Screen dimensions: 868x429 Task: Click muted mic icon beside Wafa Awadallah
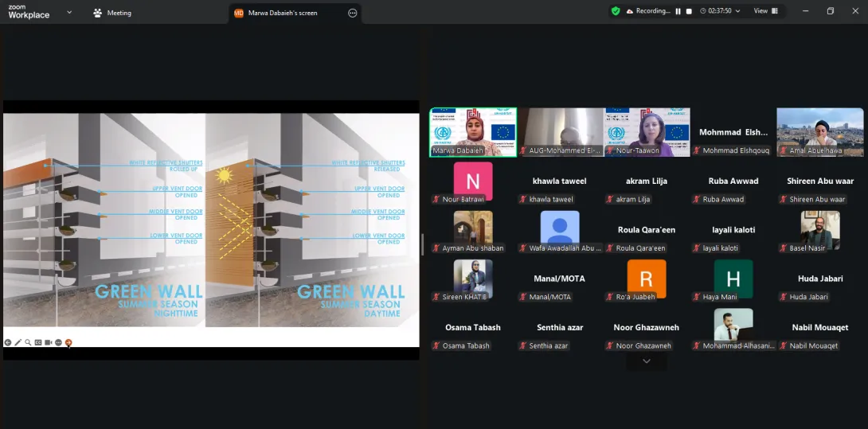523,248
